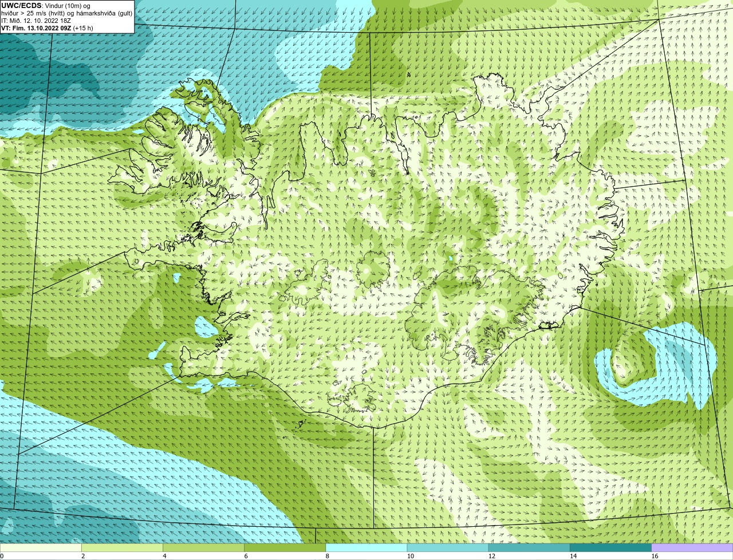Click the dark teal 14–16 legend swatch
This screenshot has height=560, width=733.
coord(611,548)
